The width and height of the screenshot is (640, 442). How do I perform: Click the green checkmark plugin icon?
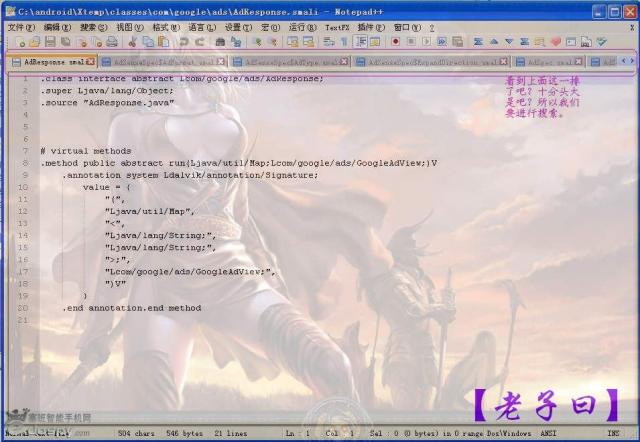click(602, 42)
